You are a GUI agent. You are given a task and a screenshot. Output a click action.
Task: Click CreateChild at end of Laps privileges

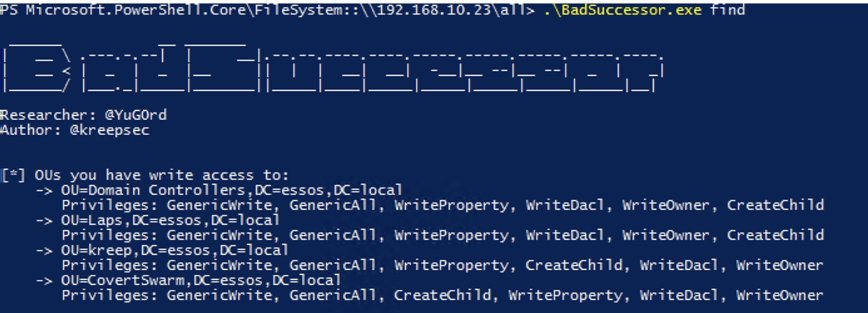775,235
